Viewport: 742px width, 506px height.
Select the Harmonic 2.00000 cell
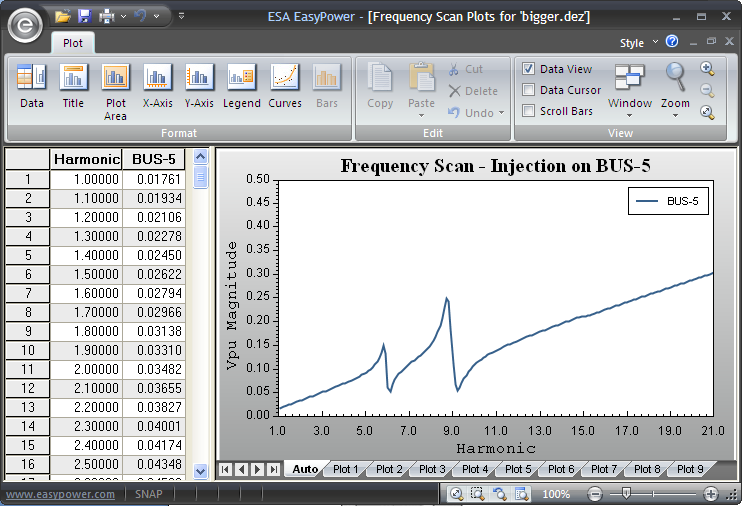(x=86, y=370)
